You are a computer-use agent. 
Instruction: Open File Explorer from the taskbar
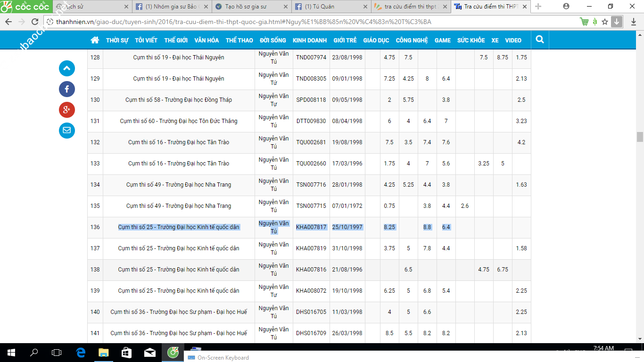[103, 352]
